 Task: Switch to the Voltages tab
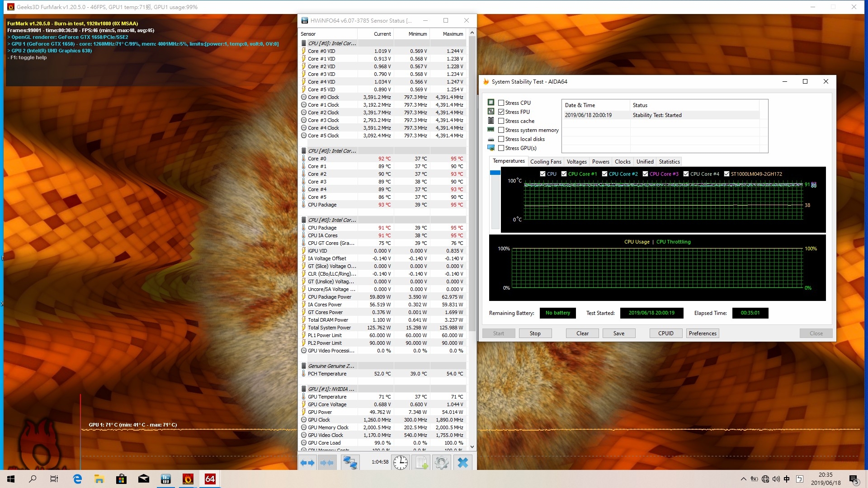[x=576, y=161]
